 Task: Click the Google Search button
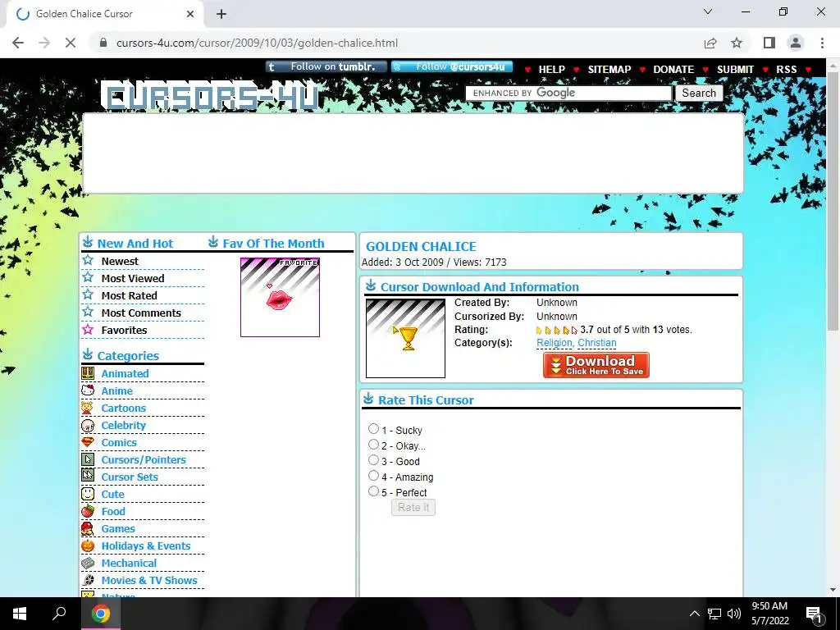click(x=699, y=93)
